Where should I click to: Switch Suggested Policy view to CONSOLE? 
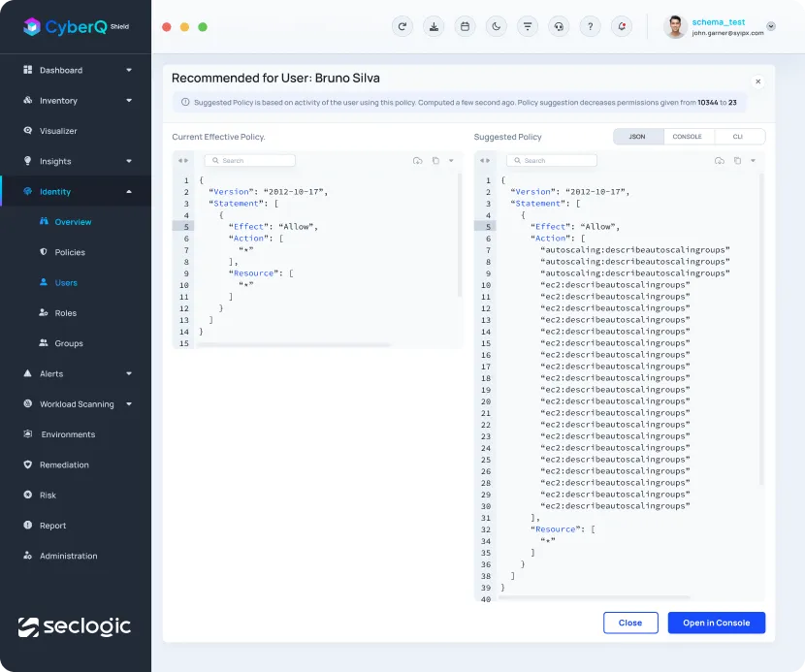(687, 137)
